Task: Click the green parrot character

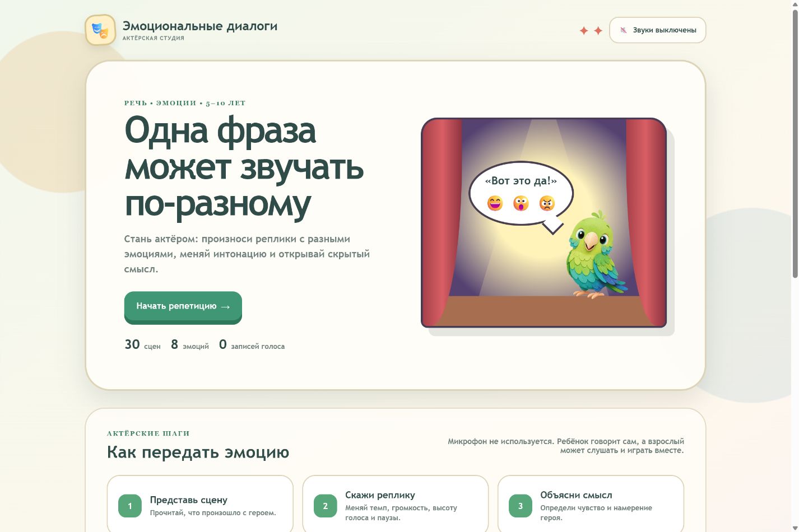Action: [596, 255]
